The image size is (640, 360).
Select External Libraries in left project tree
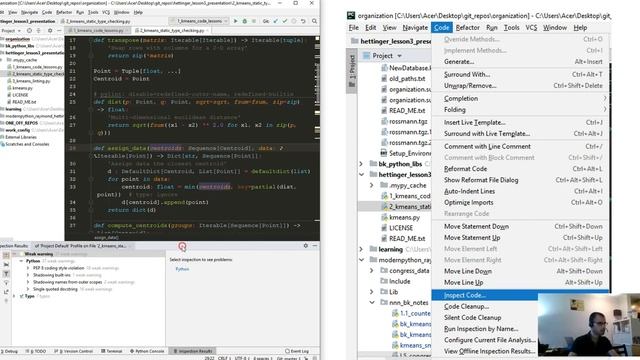(x=21, y=137)
